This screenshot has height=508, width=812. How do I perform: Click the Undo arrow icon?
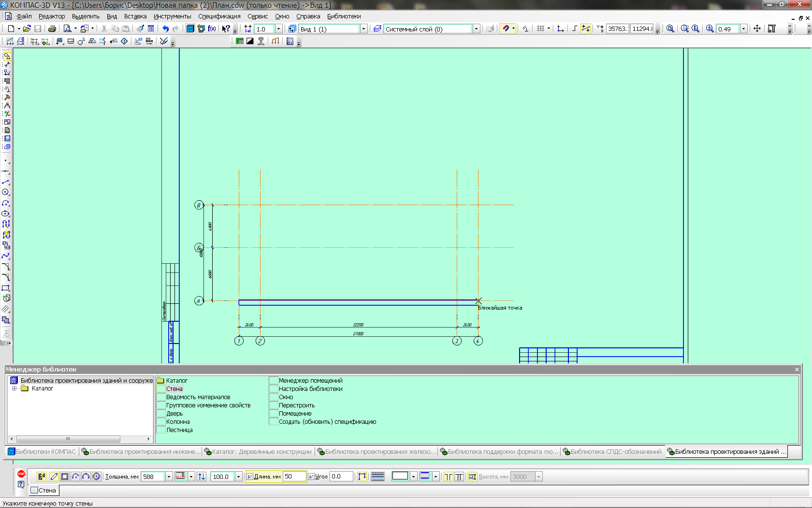click(x=165, y=29)
